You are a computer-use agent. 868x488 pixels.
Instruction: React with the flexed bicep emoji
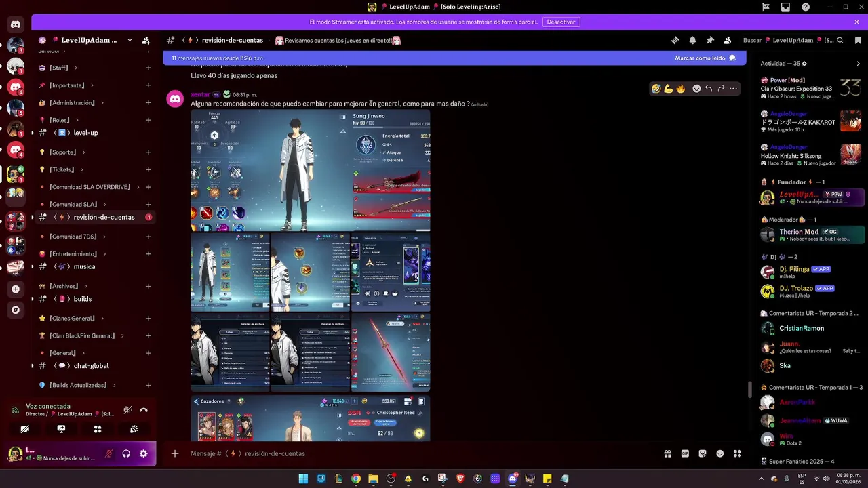click(668, 89)
